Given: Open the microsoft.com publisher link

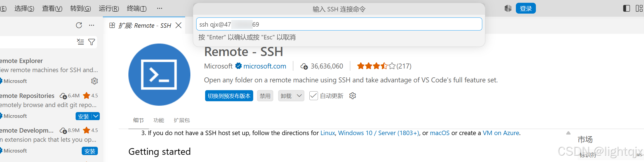Looking at the screenshot, I should 265,66.
